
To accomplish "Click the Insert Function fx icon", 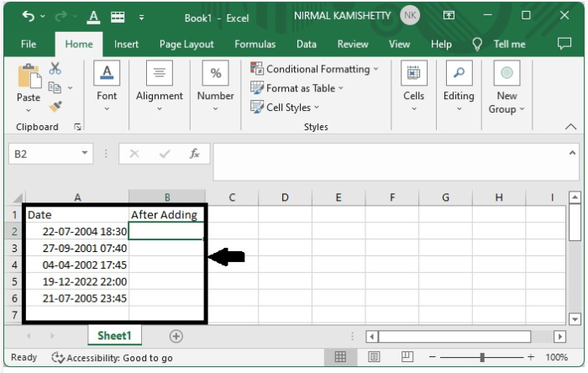I will click(194, 154).
